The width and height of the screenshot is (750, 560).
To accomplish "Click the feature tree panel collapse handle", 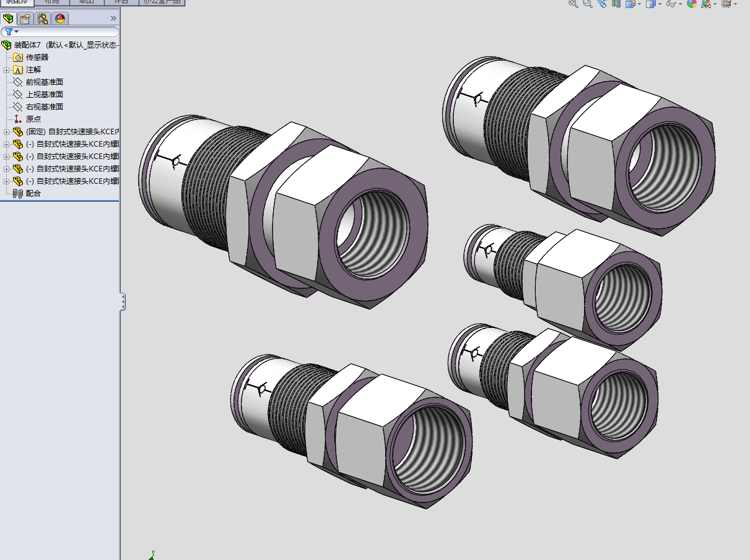I will pos(123,302).
